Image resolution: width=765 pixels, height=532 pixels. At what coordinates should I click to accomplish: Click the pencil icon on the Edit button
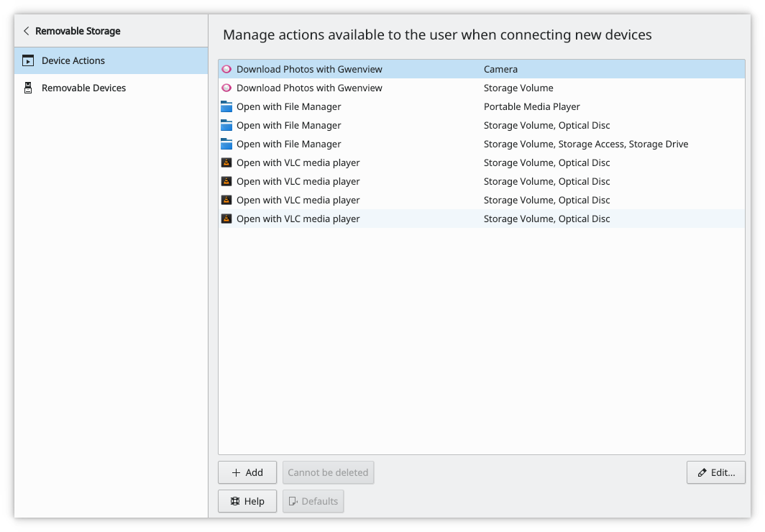click(702, 472)
